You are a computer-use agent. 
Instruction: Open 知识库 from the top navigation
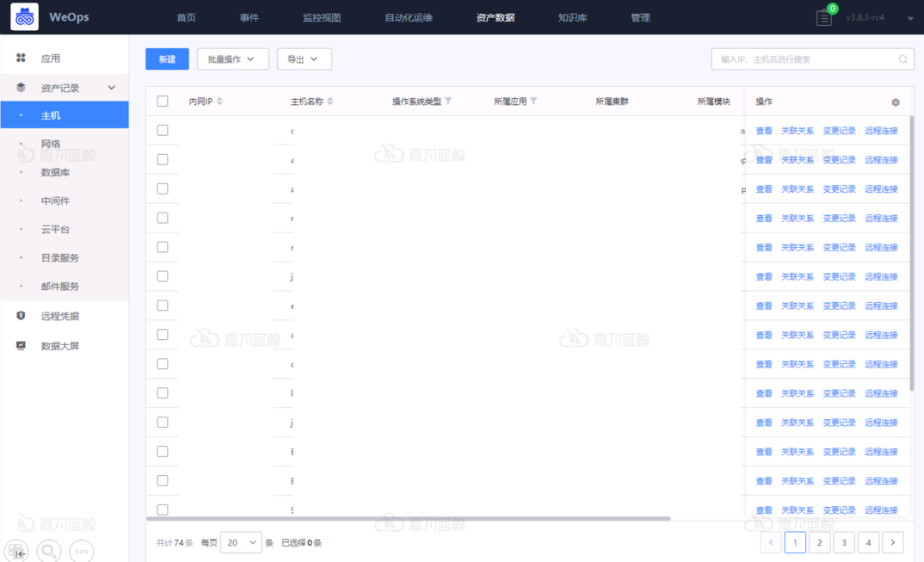pos(571,16)
